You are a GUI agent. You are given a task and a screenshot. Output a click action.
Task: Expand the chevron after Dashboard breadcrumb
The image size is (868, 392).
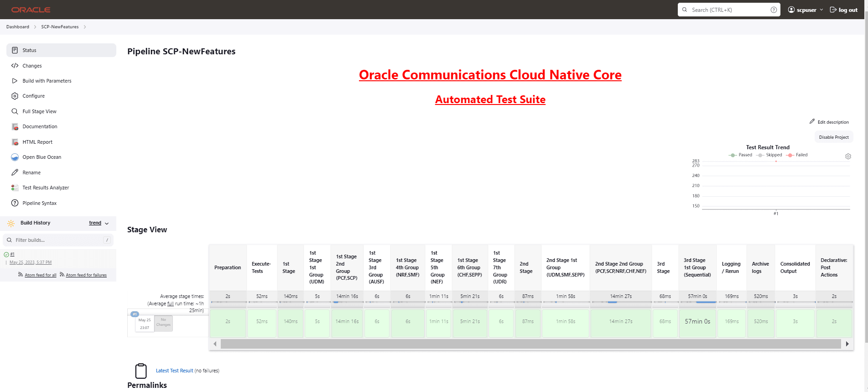[x=35, y=27]
